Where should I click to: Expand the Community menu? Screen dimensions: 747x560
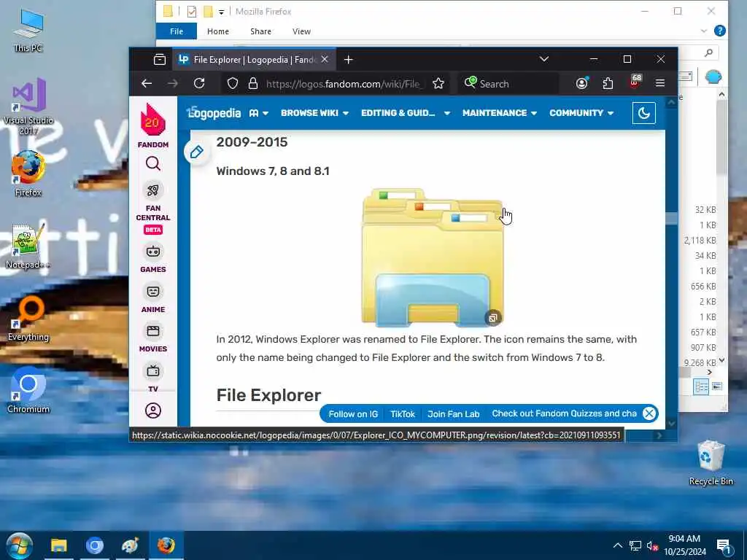pyautogui.click(x=581, y=113)
